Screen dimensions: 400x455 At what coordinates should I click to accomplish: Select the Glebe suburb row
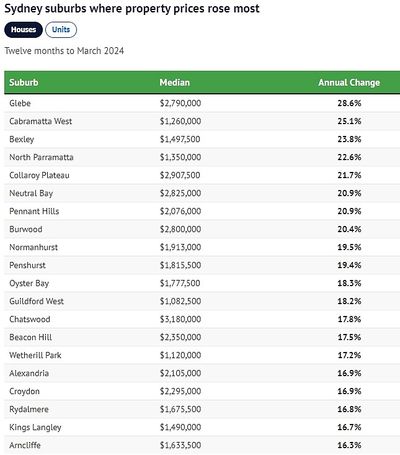click(x=202, y=103)
